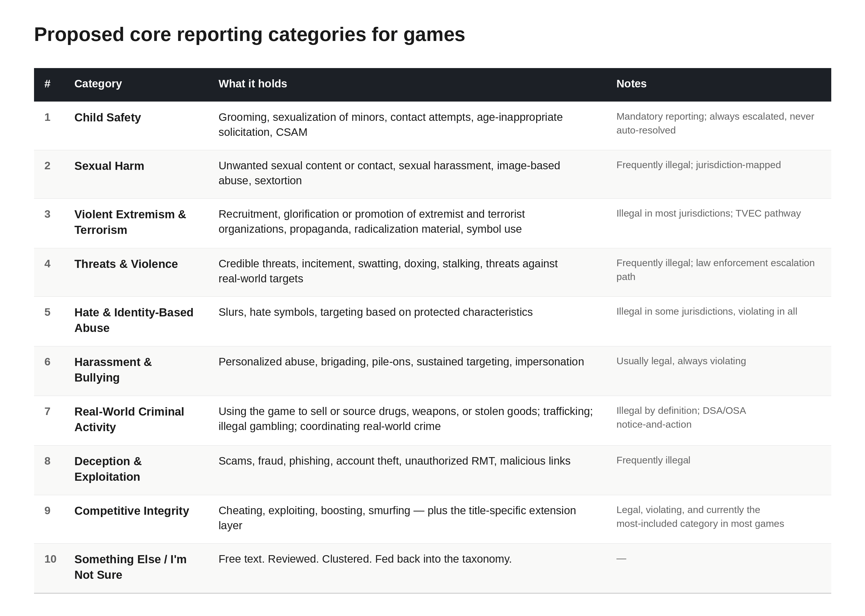Select the Notes column header
The image size is (865, 616).
tap(631, 84)
